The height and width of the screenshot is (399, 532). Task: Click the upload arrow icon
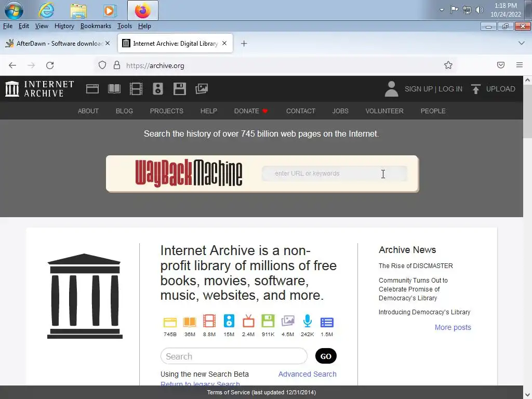[x=476, y=89]
